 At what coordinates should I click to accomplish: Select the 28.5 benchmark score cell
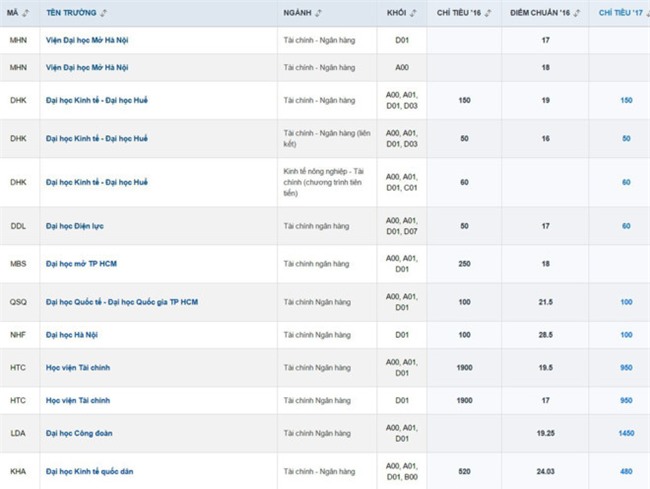click(546, 334)
